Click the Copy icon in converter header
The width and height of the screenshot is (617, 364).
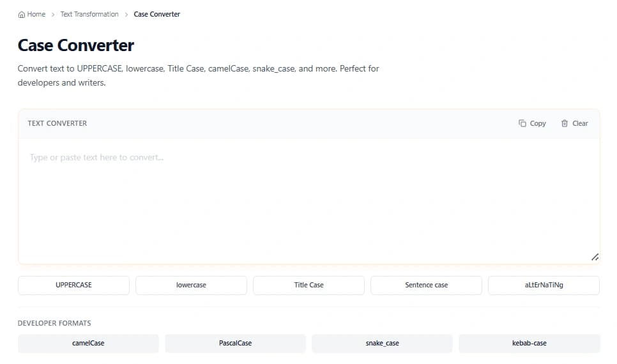[x=522, y=123]
